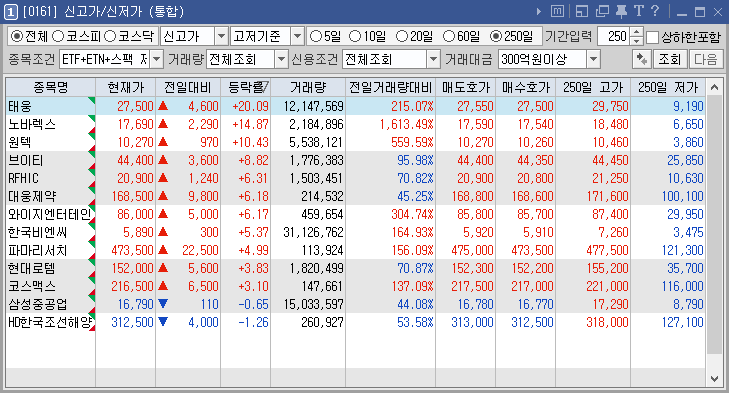Click the up arrow icon in 파마리서치 row
Screen dimensions: 729x393
click(163, 250)
